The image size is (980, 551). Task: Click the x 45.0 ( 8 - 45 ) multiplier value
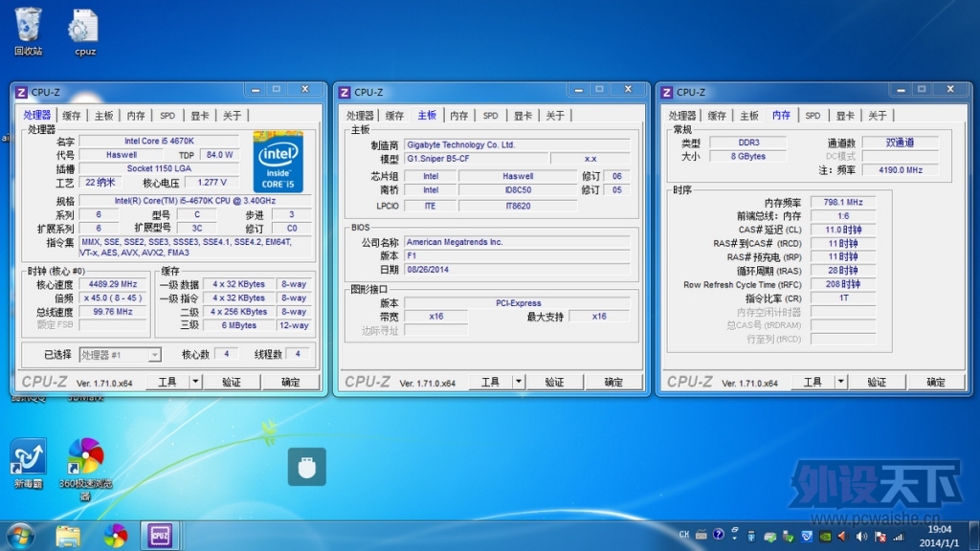click(113, 298)
